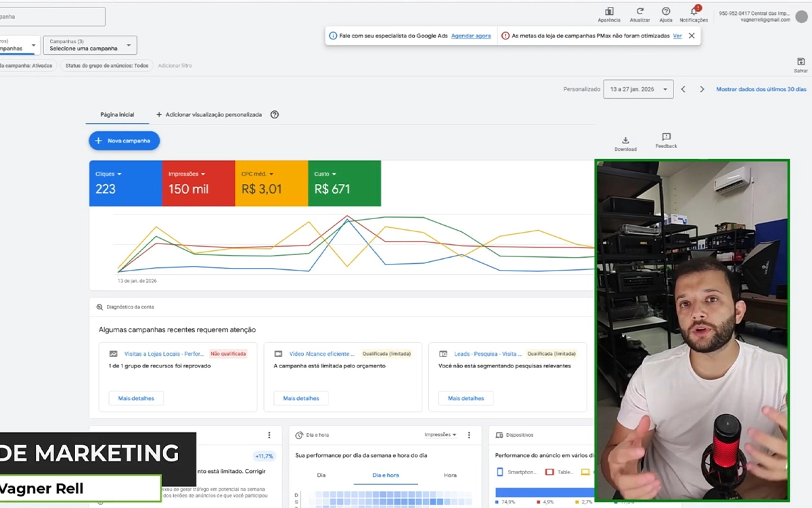812x508 pixels.
Task: Click the 223 clicks value
Action: tap(106, 189)
